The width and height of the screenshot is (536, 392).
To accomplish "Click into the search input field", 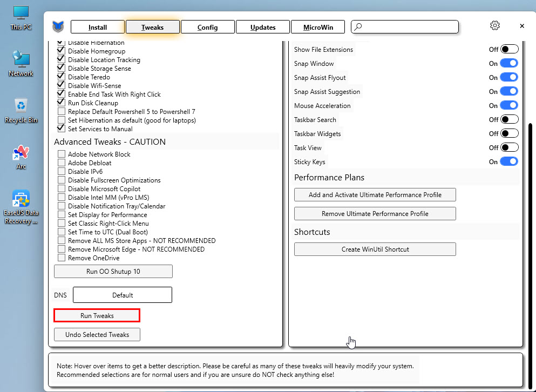I will (405, 26).
